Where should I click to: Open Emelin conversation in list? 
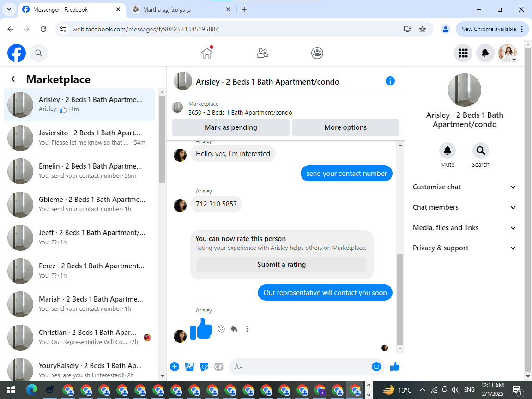coord(79,171)
